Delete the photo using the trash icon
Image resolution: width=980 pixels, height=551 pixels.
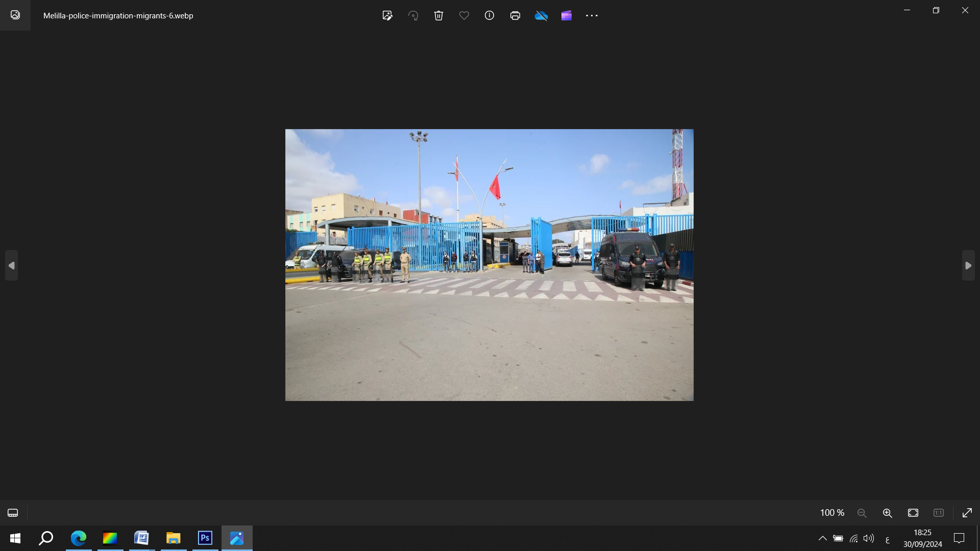tap(438, 15)
